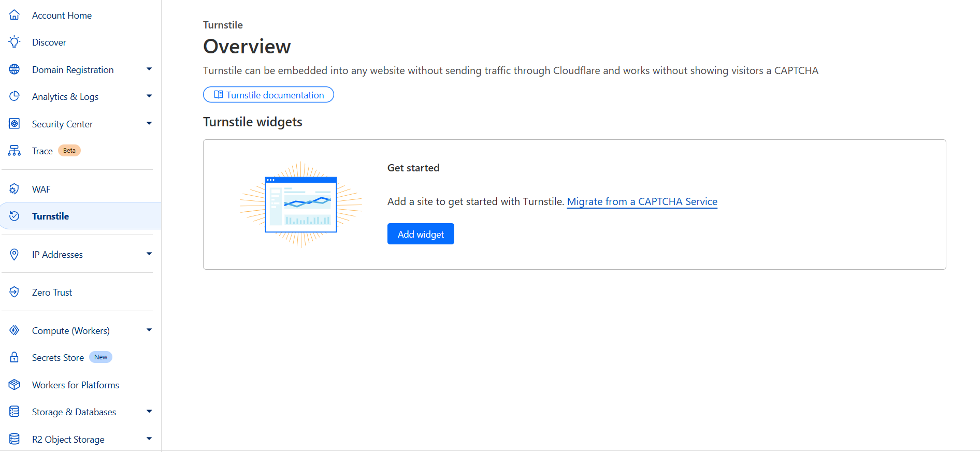Expand the IP Addresses submenu arrow
Image resolution: width=980 pixels, height=452 pixels.
coord(149,254)
